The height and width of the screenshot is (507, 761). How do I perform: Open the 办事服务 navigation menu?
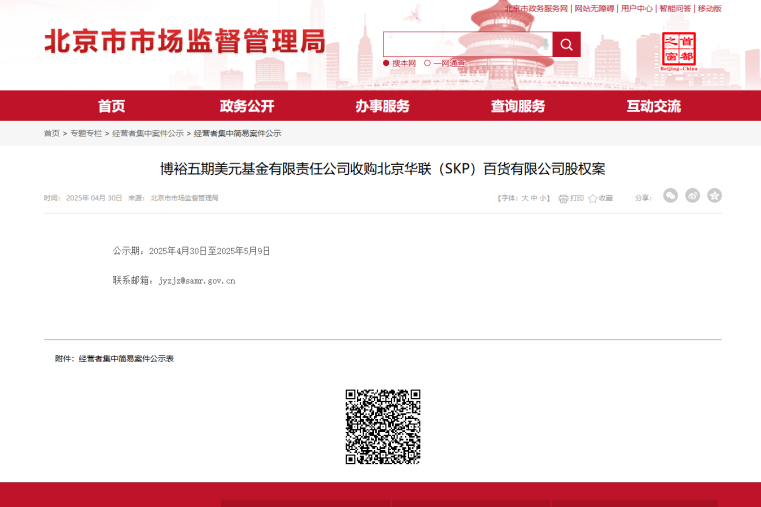(382, 106)
